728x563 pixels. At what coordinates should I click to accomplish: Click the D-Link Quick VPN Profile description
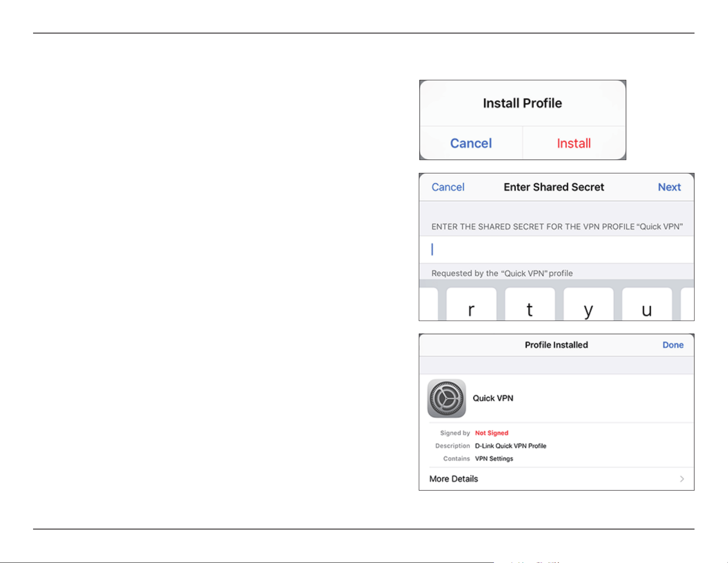pos(511,446)
